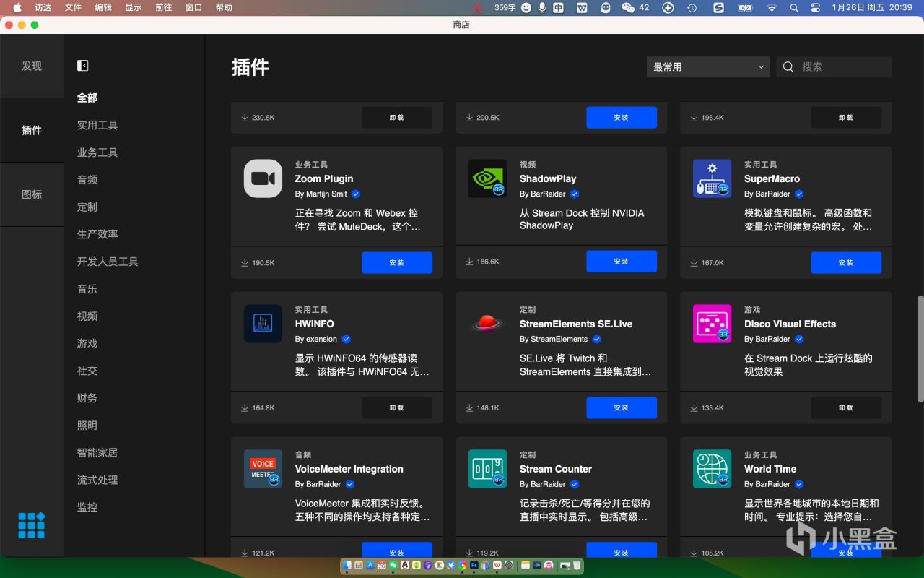This screenshot has width=924, height=578.
Task: Open the Disco Visual Effects icon
Action: point(712,324)
